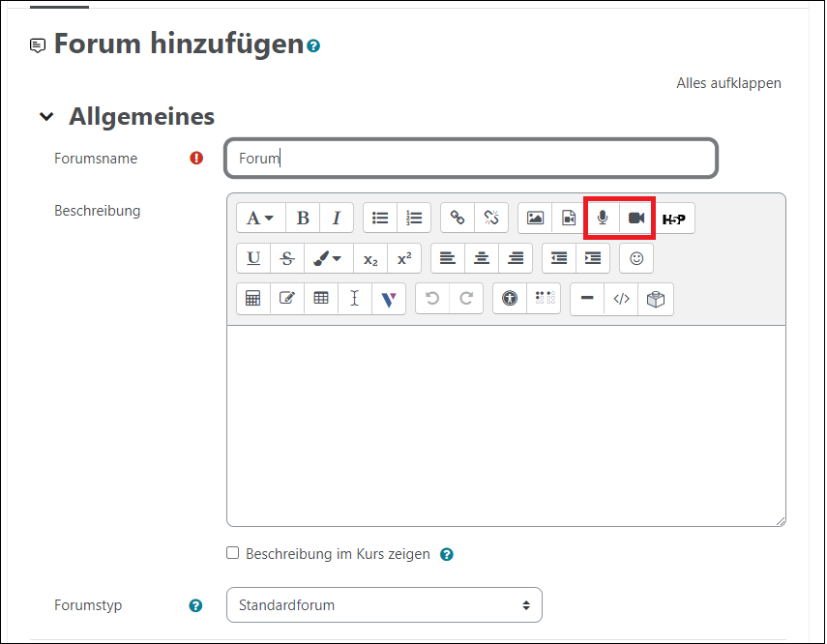Insert an image into the description
The width and height of the screenshot is (827, 644).
pyautogui.click(x=535, y=219)
